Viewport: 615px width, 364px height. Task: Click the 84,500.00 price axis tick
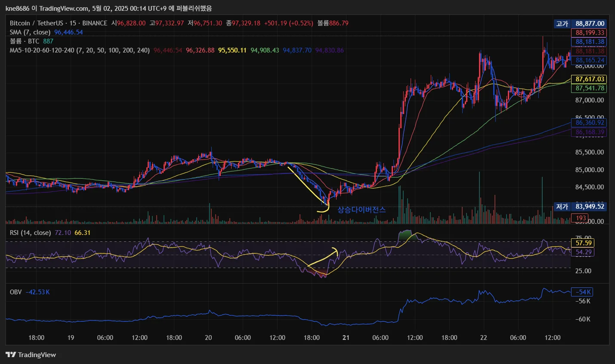click(590, 187)
